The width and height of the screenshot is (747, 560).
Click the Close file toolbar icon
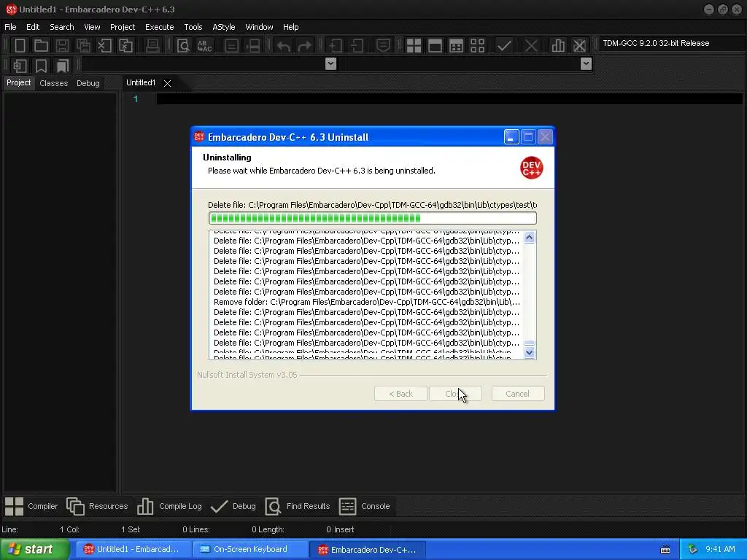[104, 46]
